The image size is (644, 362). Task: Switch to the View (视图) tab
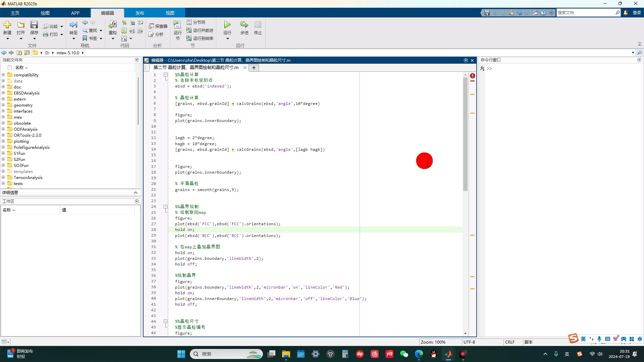point(170,13)
